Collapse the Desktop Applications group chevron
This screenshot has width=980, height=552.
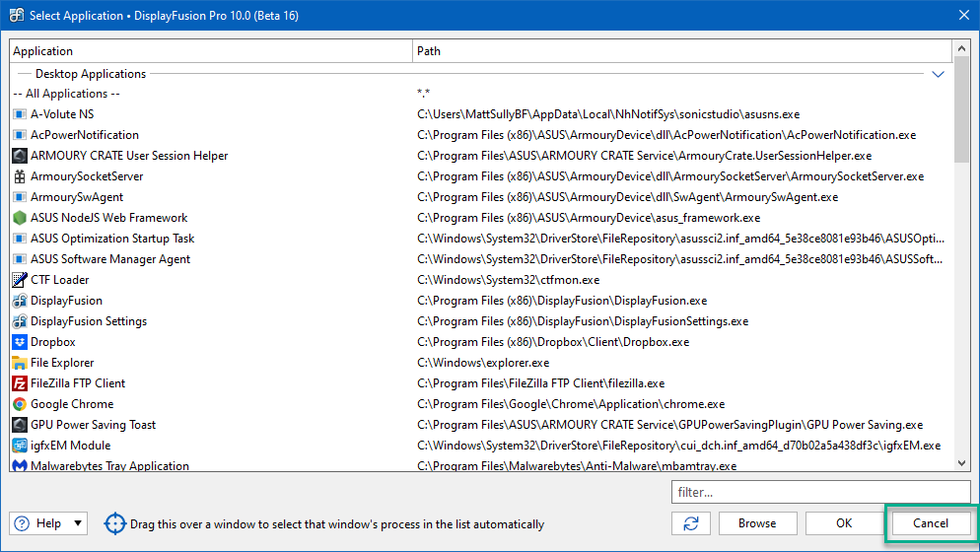pyautogui.click(x=938, y=74)
